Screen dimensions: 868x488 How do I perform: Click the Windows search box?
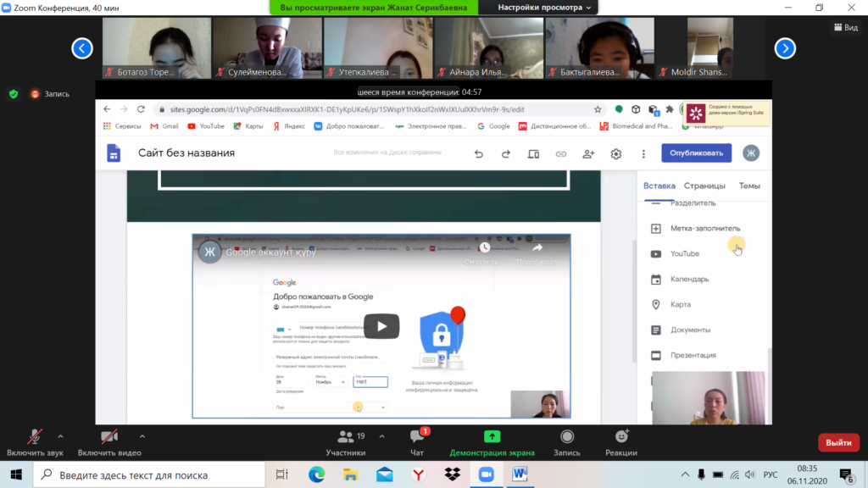(149, 474)
